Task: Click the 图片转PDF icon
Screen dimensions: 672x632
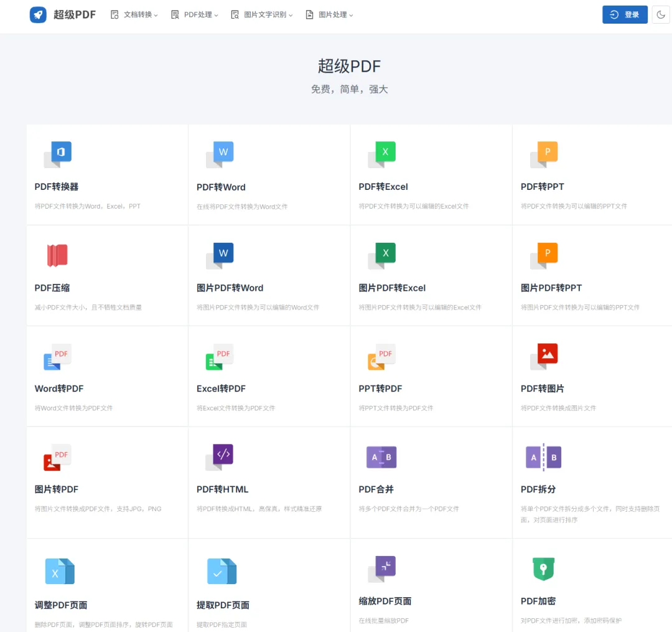Action: (57, 458)
